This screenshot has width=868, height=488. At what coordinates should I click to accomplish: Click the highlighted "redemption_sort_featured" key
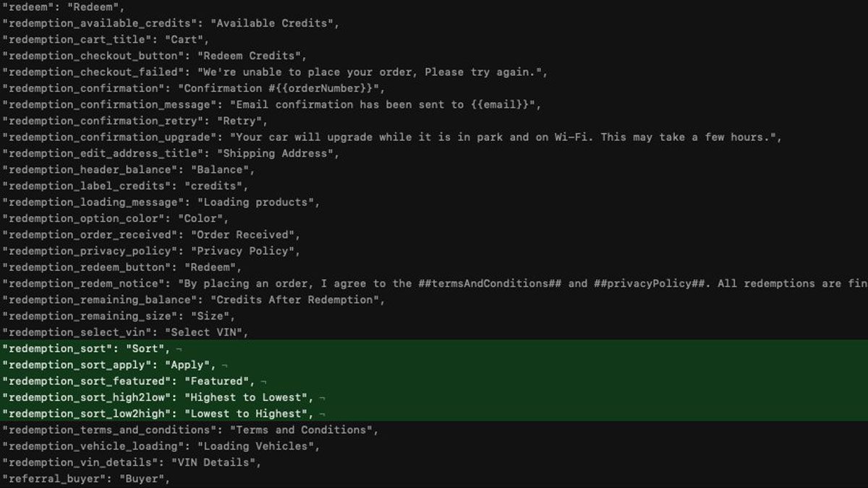point(86,381)
